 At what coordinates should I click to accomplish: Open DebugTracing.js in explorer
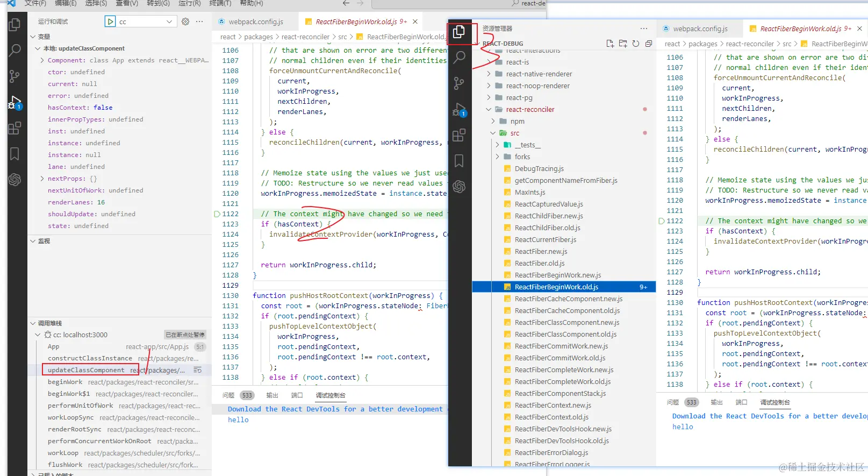(x=539, y=168)
